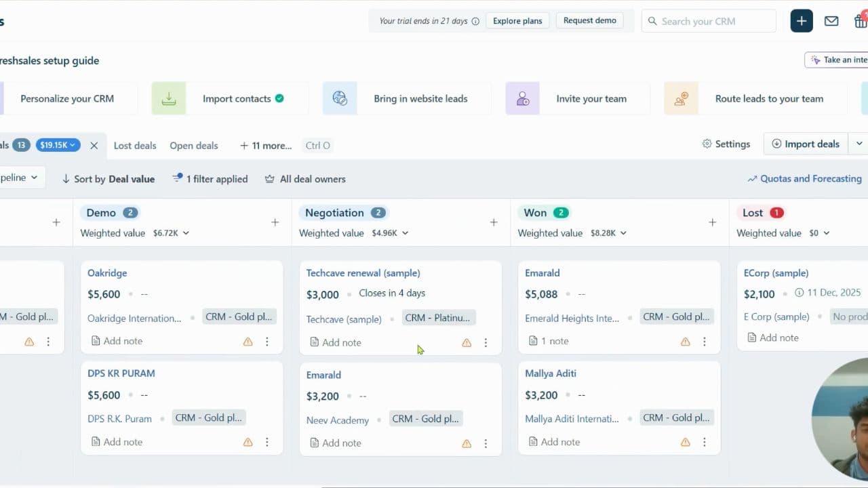Click the plus to add a deal in Negotiation

pyautogui.click(x=493, y=222)
